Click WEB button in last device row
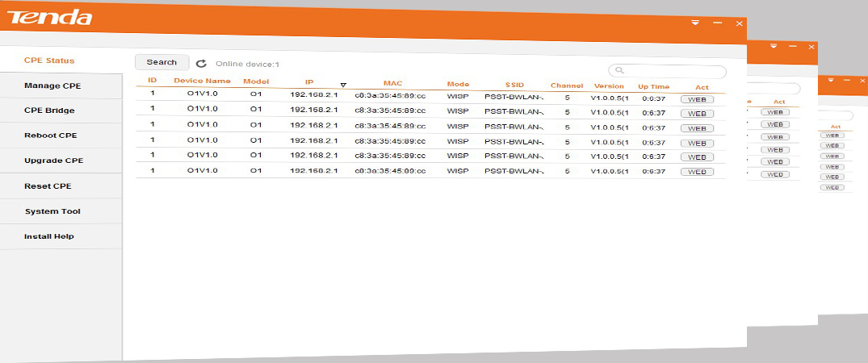Viewport: 868px width, 363px height. 697,172
